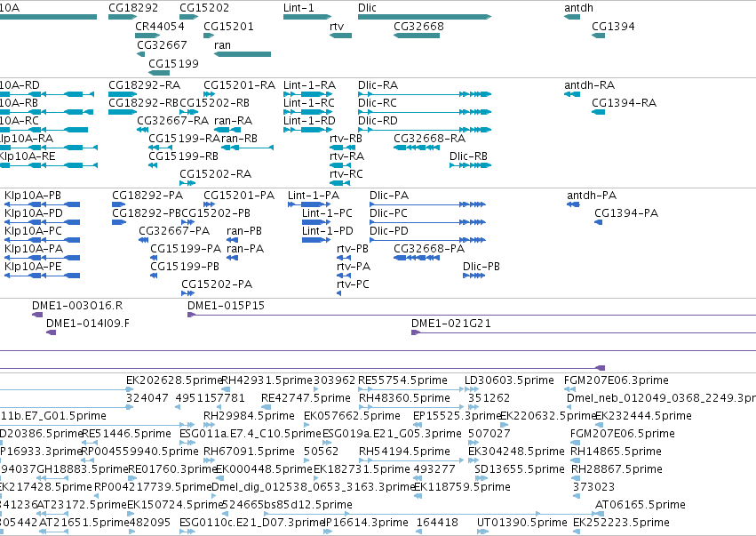Open BAC clone DME1-021G21
Screen dimensions: 756x536
451,324
